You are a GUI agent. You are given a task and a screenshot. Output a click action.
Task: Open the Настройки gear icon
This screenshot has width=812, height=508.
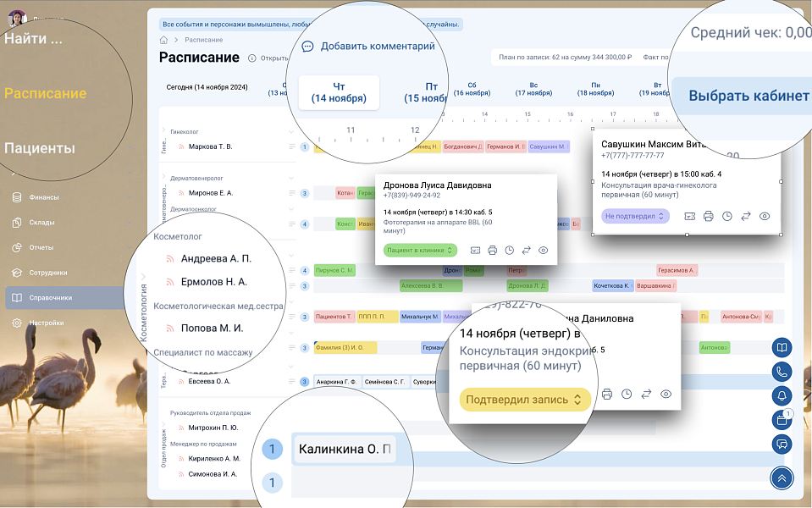[x=16, y=323]
